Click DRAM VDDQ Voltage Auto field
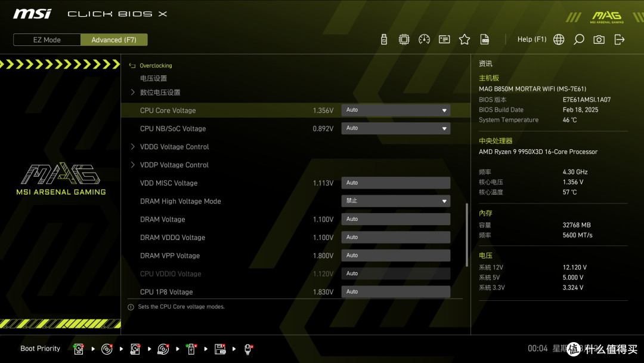 click(x=395, y=237)
